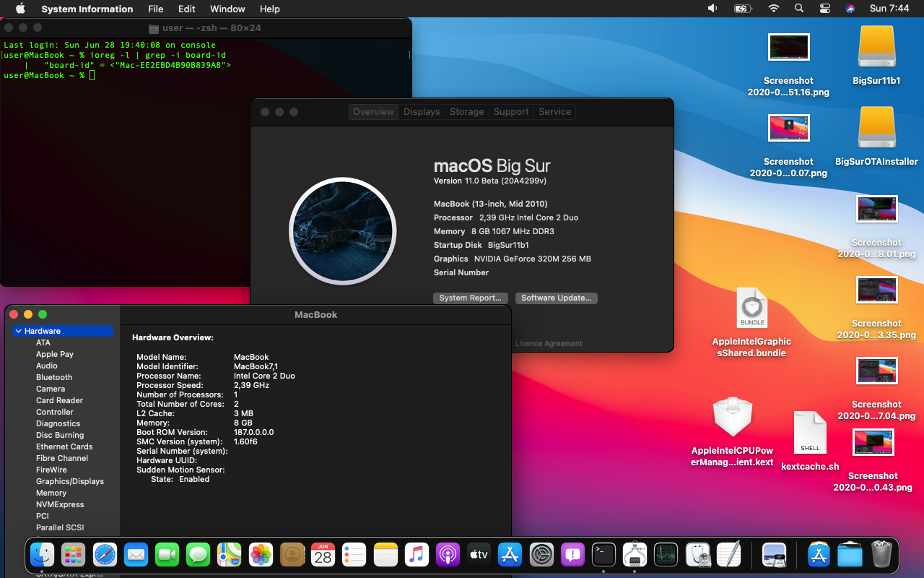This screenshot has height=578, width=924.
Task: Open Contacts in the dock
Action: tap(292, 555)
